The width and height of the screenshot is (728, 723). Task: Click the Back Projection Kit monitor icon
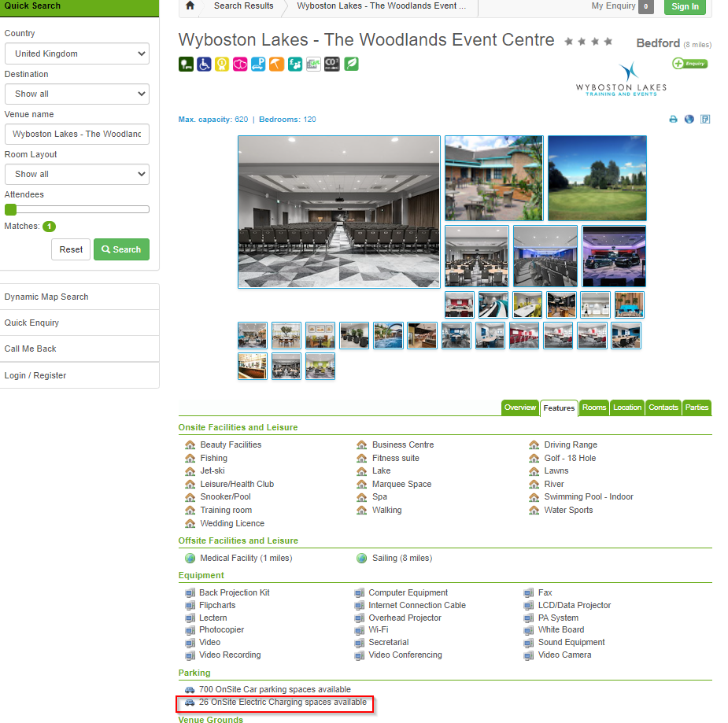point(190,593)
